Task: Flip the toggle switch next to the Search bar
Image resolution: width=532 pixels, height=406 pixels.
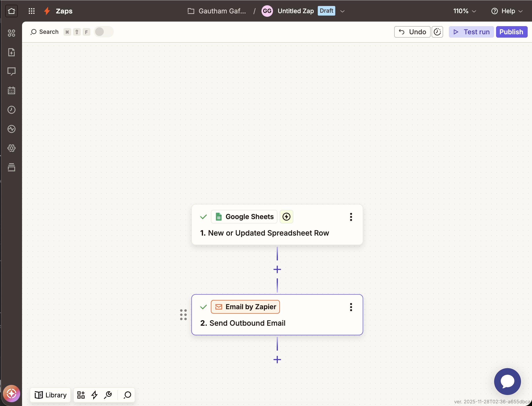Action: click(104, 32)
